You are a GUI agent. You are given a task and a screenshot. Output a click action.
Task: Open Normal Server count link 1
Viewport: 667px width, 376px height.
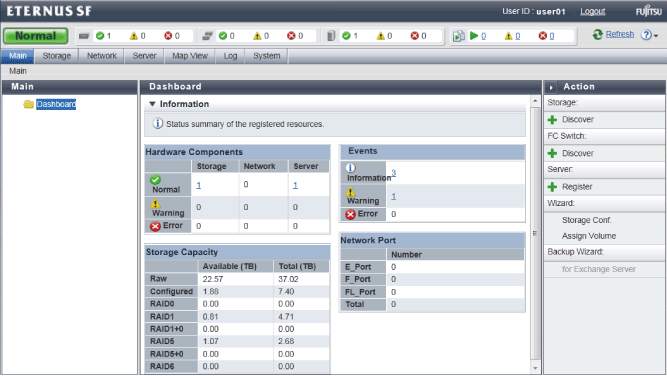295,185
